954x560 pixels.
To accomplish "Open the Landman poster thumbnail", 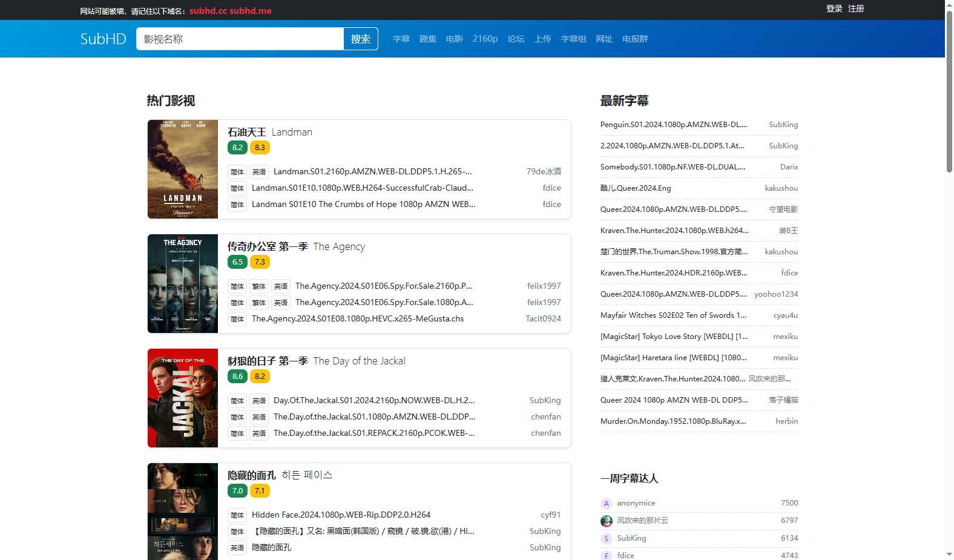I will pos(183,169).
